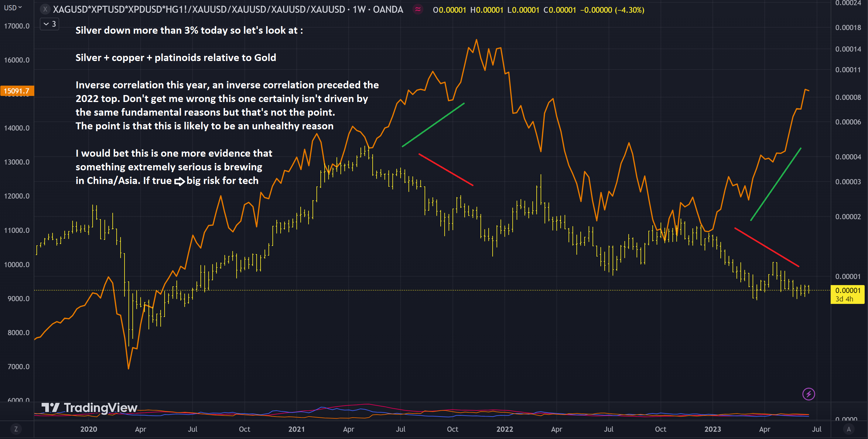Click the H0.00001 high value in the legend

tap(487, 10)
